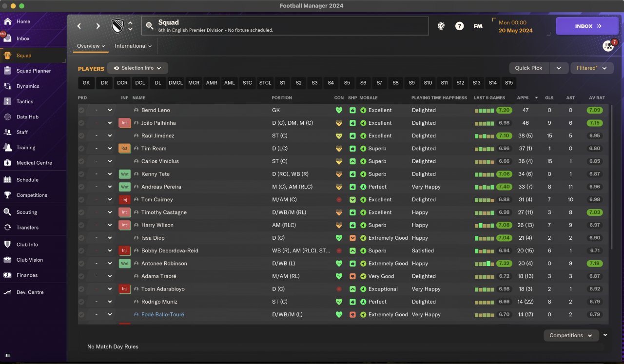This screenshot has width=624, height=364.
Task: Click Kenny Tete's Wnt status badge
Action: point(124,174)
